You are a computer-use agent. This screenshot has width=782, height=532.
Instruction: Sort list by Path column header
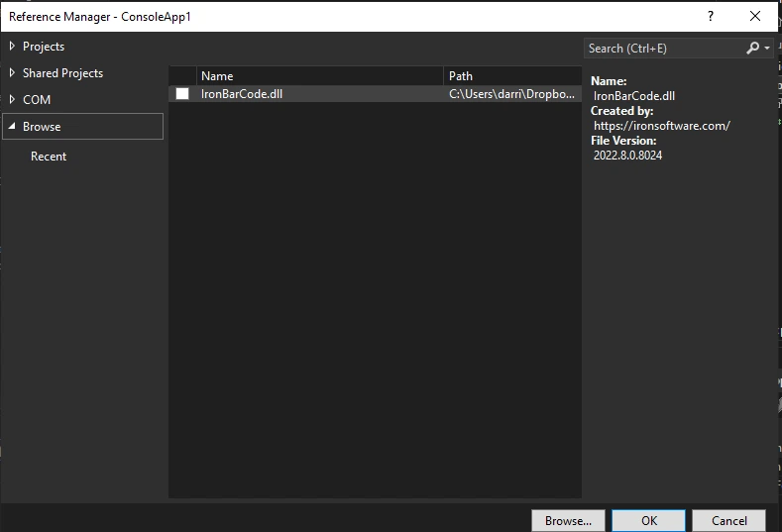pyautogui.click(x=511, y=76)
